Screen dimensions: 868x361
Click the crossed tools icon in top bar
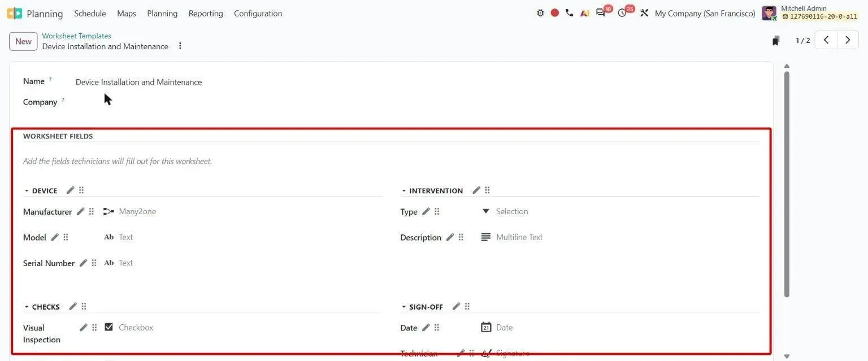coord(644,13)
